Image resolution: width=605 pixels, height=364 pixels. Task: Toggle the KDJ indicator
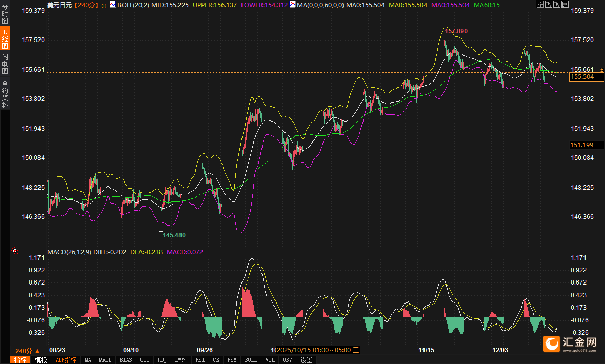[x=163, y=360]
